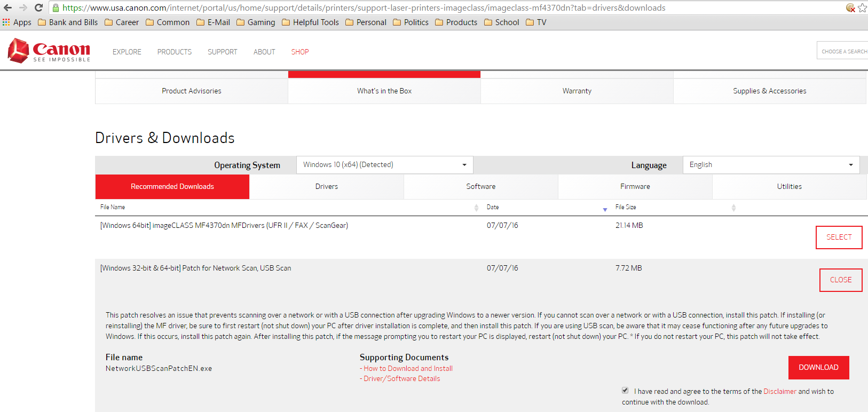The height and width of the screenshot is (412, 868).
Task: Expand the Operating System dropdown
Action: tap(384, 165)
